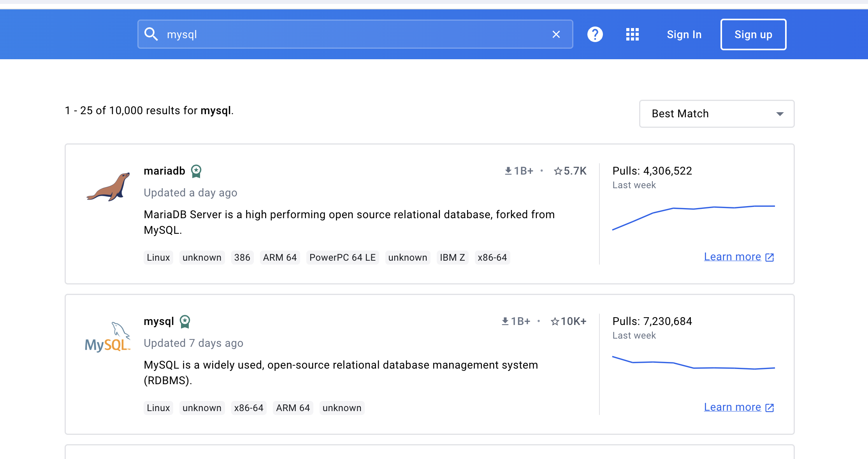Open the mysql repository title
This screenshot has width=868, height=459.
[159, 321]
